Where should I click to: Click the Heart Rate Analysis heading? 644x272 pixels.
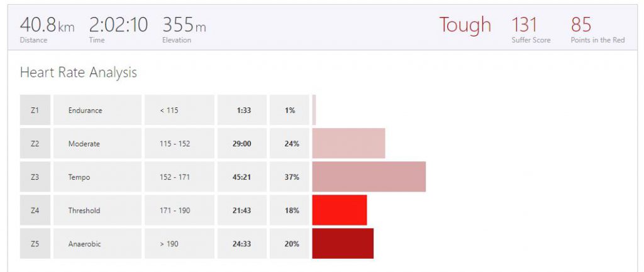(78, 72)
